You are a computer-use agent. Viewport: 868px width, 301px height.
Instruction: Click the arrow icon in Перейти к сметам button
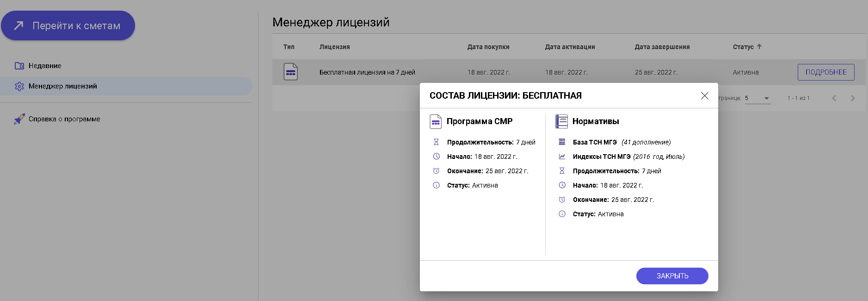[18, 25]
